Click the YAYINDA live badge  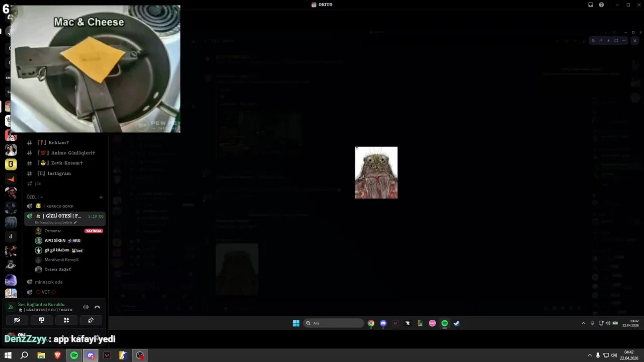[94, 231]
